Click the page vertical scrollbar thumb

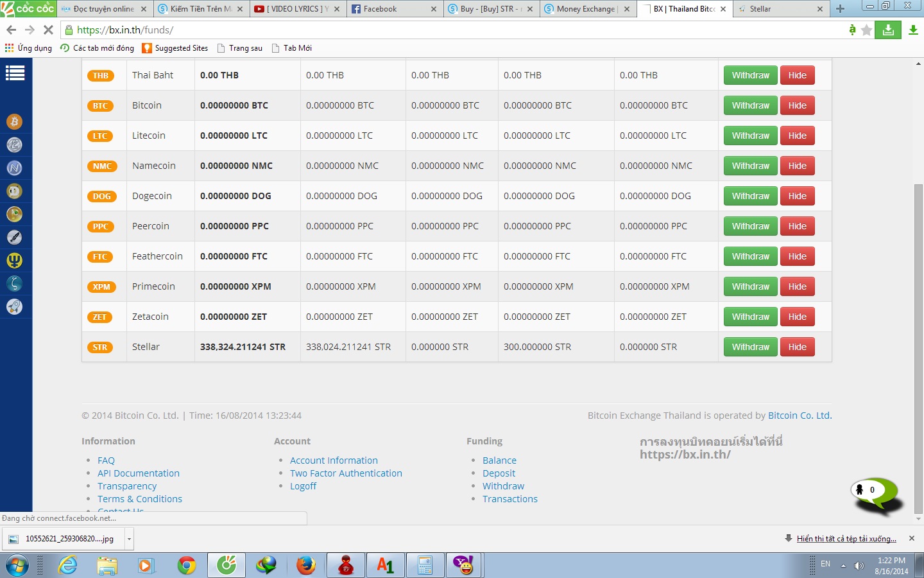coord(918,349)
